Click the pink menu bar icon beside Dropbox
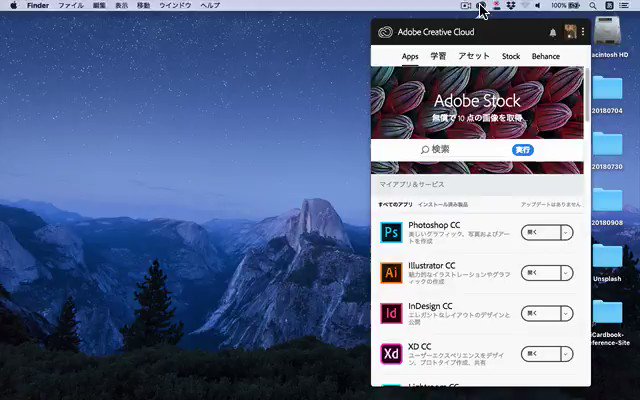This screenshot has height=400, width=640. point(497,5)
